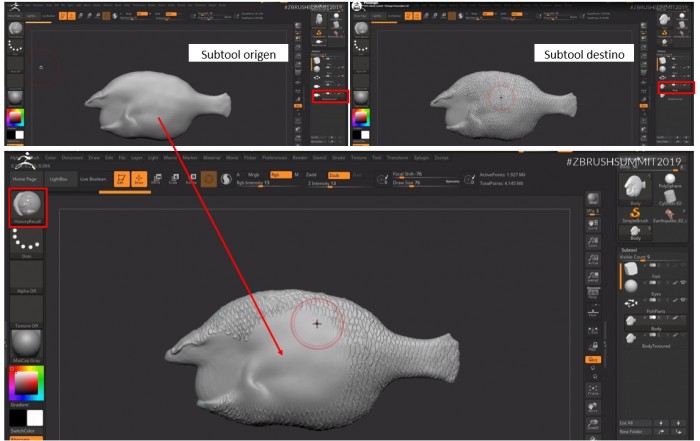This screenshot has width=700, height=441.
Task: Click the Edit mode button
Action: (x=121, y=179)
